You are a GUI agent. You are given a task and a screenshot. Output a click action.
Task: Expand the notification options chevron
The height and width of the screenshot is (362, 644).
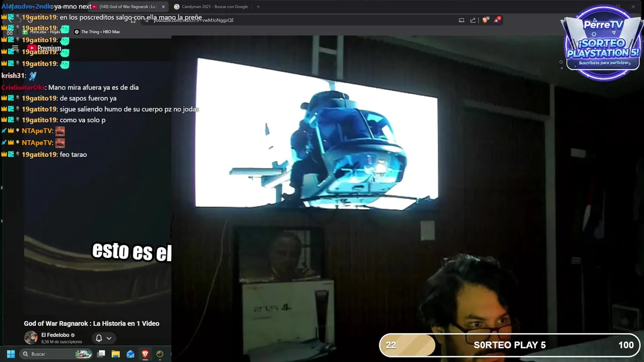[x=109, y=338]
